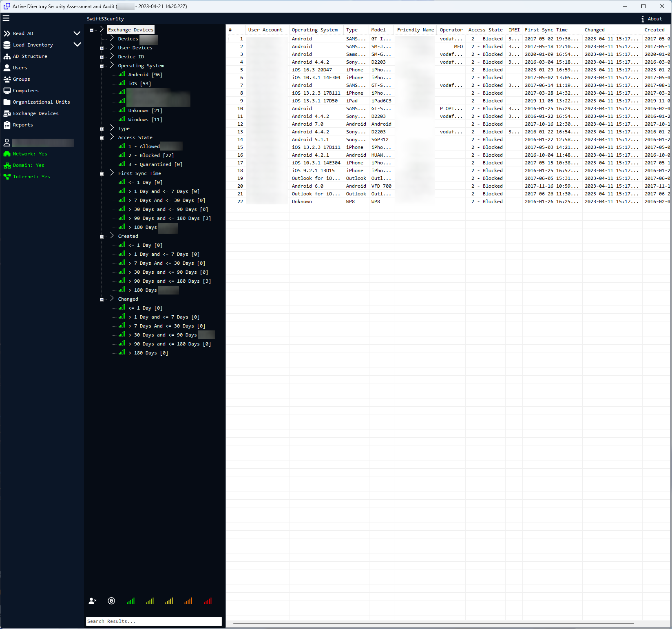The width and height of the screenshot is (672, 629).
Task: Expand the Device ID tree node
Action: pyautogui.click(x=102, y=57)
